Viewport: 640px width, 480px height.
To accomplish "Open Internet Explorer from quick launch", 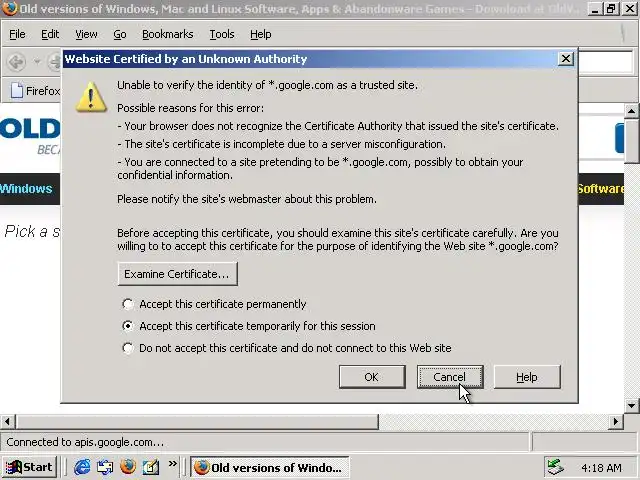I will click(x=82, y=467).
